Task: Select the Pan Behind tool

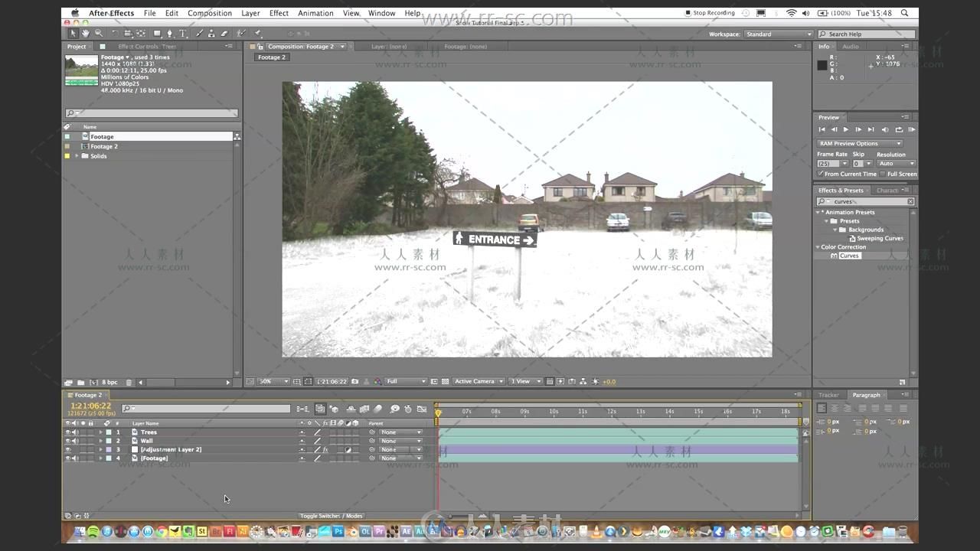Action: (x=140, y=34)
